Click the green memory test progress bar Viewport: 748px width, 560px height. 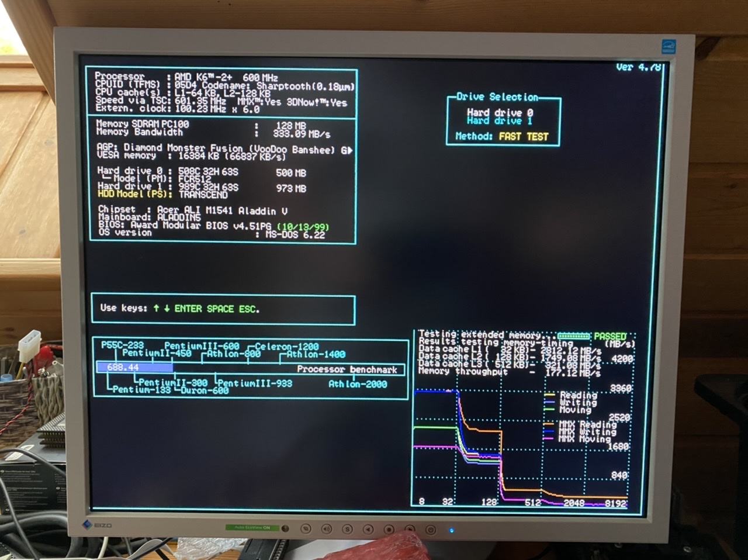574,336
